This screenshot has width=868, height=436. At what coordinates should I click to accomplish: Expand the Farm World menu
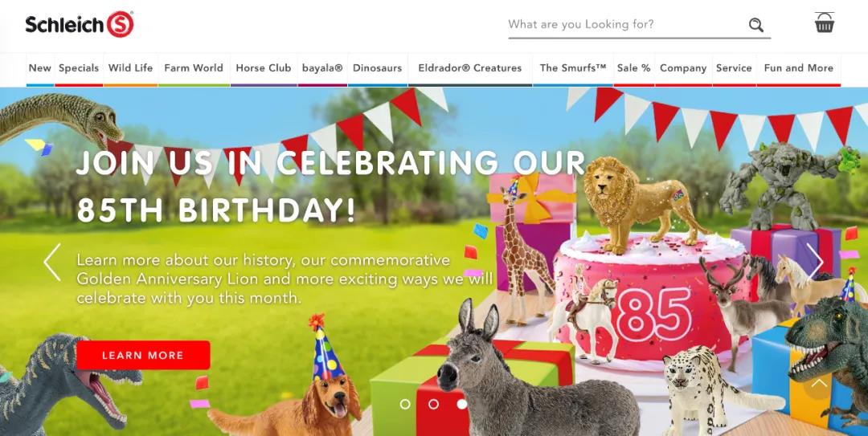(194, 68)
